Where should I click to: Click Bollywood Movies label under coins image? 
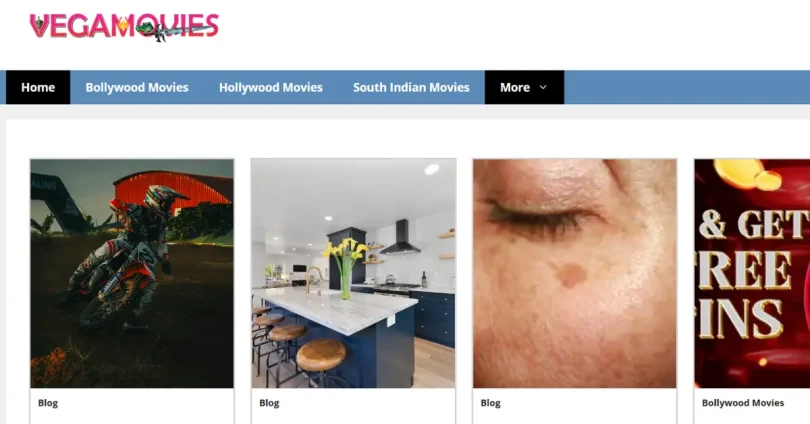pyautogui.click(x=743, y=403)
